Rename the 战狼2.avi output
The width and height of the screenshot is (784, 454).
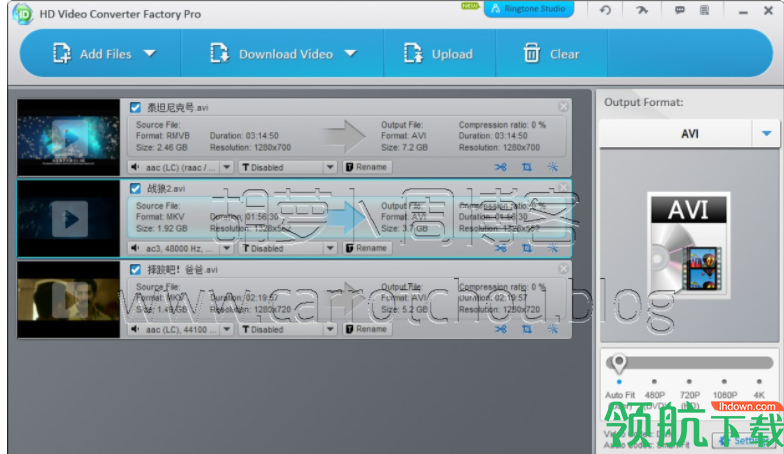pos(367,248)
